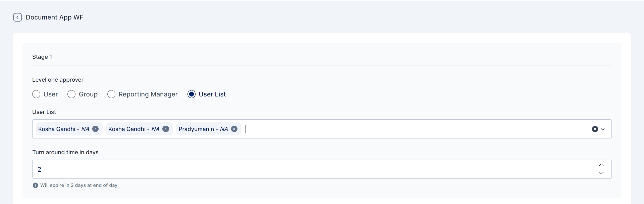This screenshot has width=644, height=204.
Task: Select the Group radio option
Action: click(71, 94)
